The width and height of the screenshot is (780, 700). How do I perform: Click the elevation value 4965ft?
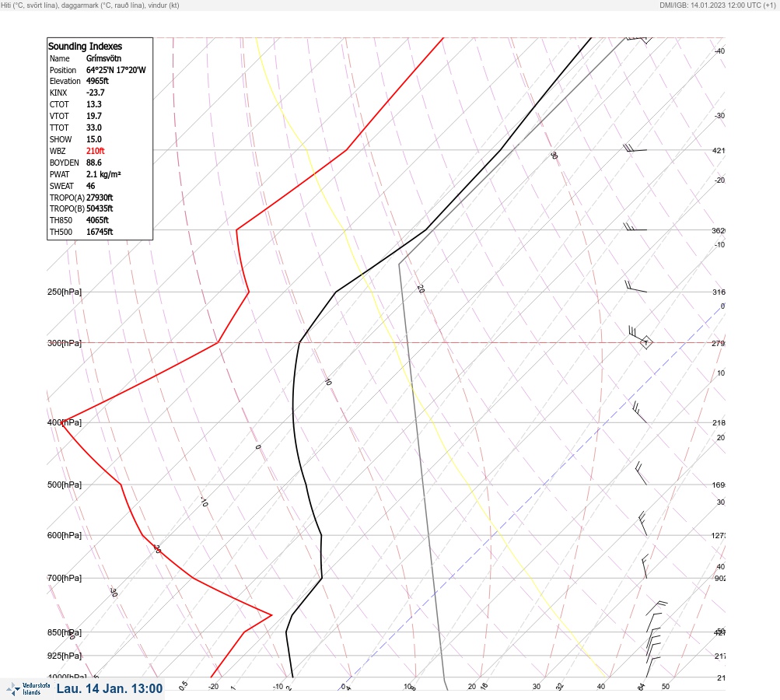coord(97,81)
